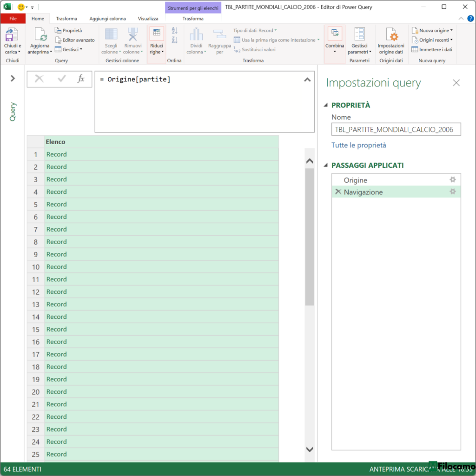Click the Riduci righe icon
476x476 pixels.
pos(157,33)
